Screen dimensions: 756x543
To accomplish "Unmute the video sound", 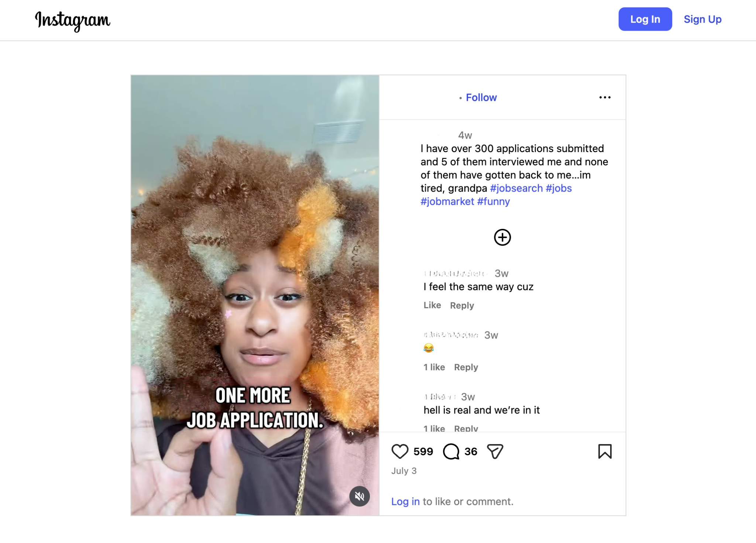I will coord(359,496).
